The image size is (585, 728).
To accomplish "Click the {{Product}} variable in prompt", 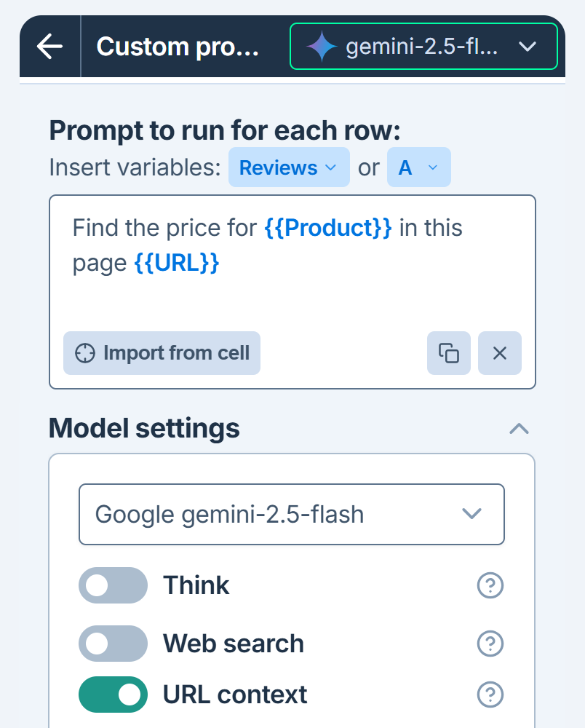I will tap(327, 228).
